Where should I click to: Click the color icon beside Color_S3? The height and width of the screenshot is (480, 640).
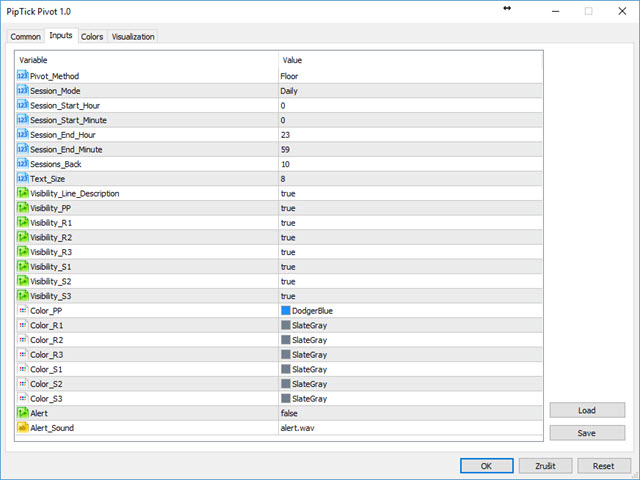(22, 398)
